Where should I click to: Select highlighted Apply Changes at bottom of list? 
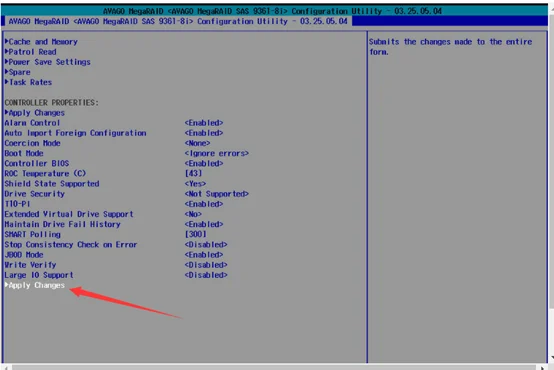tap(35, 285)
